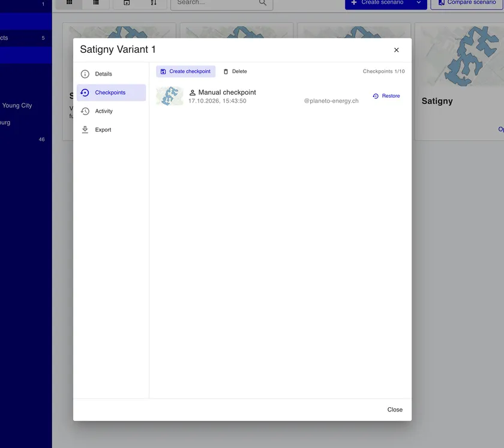This screenshot has width=504, height=448.
Task: Click the "Satigny Variant 1" dialog title
Action: tap(118, 50)
